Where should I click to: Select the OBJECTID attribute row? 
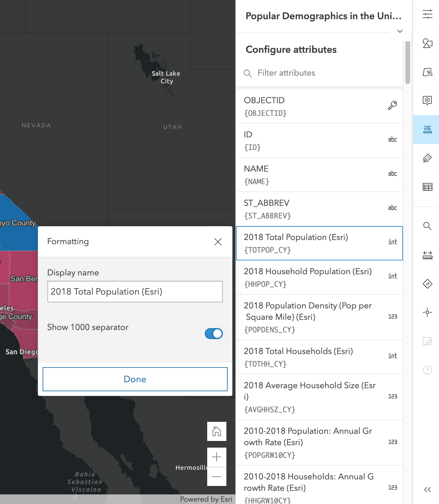[x=319, y=106]
